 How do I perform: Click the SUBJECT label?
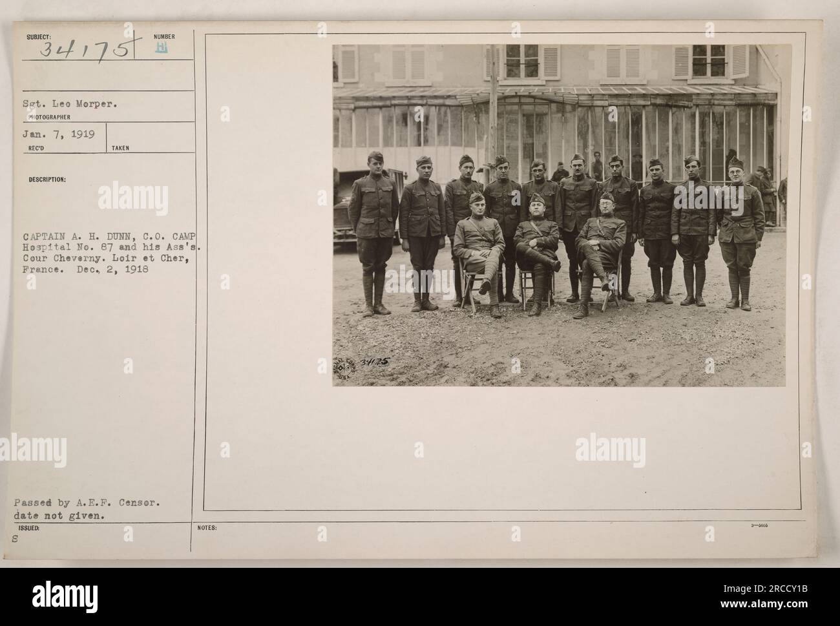point(38,37)
